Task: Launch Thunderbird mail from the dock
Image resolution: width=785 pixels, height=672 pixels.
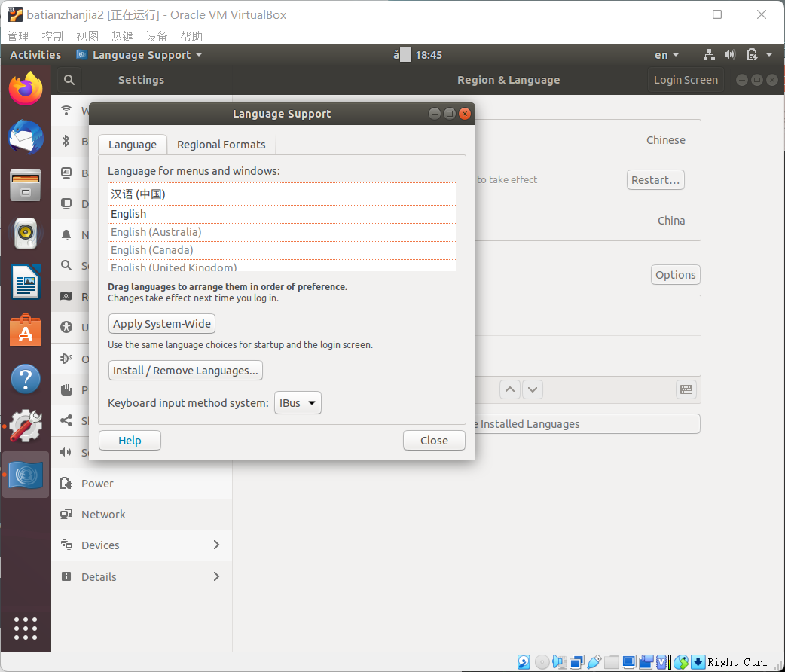Action: [x=26, y=136]
